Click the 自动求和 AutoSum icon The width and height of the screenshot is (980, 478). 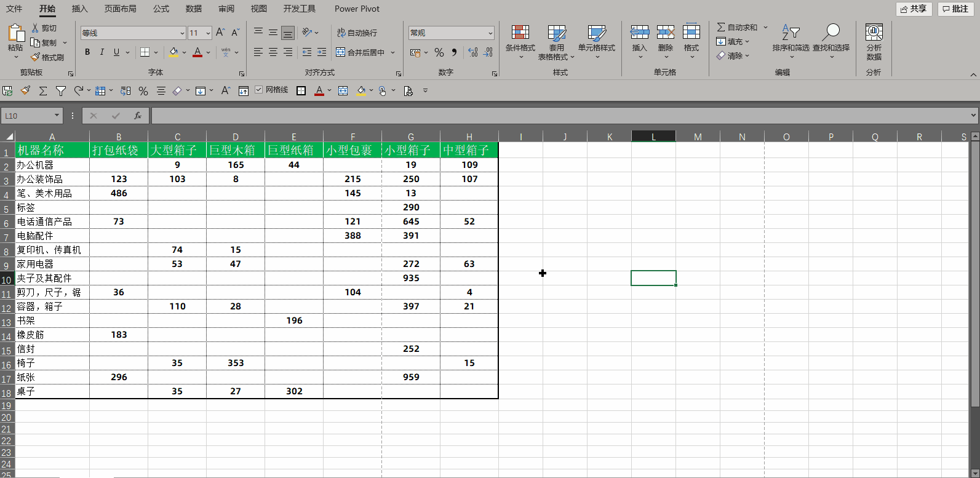pyautogui.click(x=721, y=27)
